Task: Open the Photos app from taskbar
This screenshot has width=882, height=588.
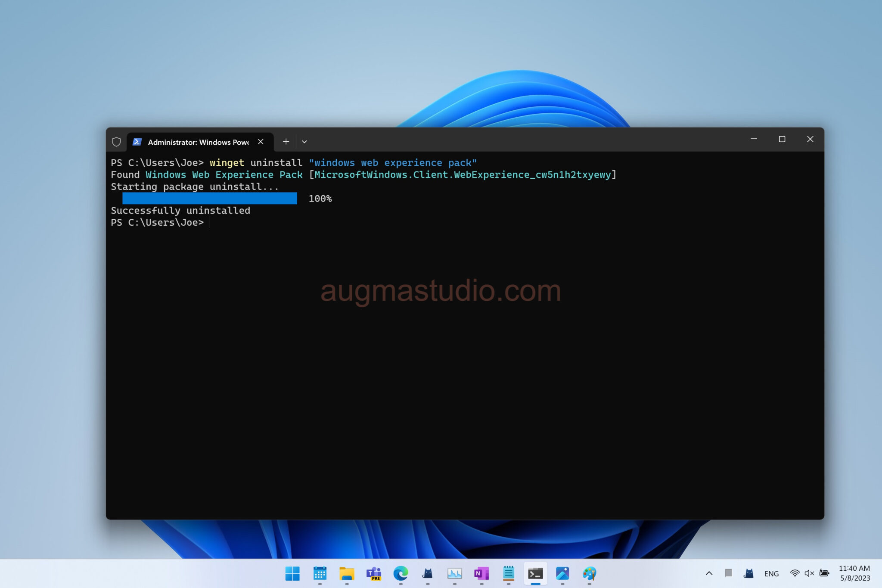Action: (x=562, y=573)
